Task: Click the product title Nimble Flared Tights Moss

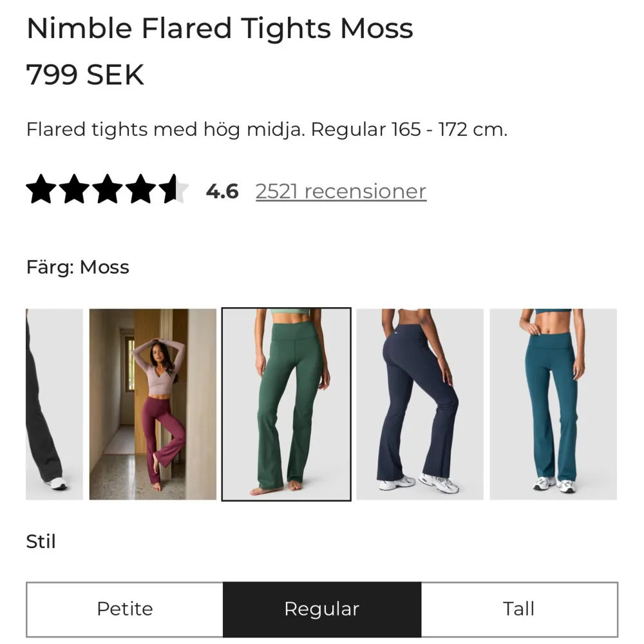Action: pos(219,28)
